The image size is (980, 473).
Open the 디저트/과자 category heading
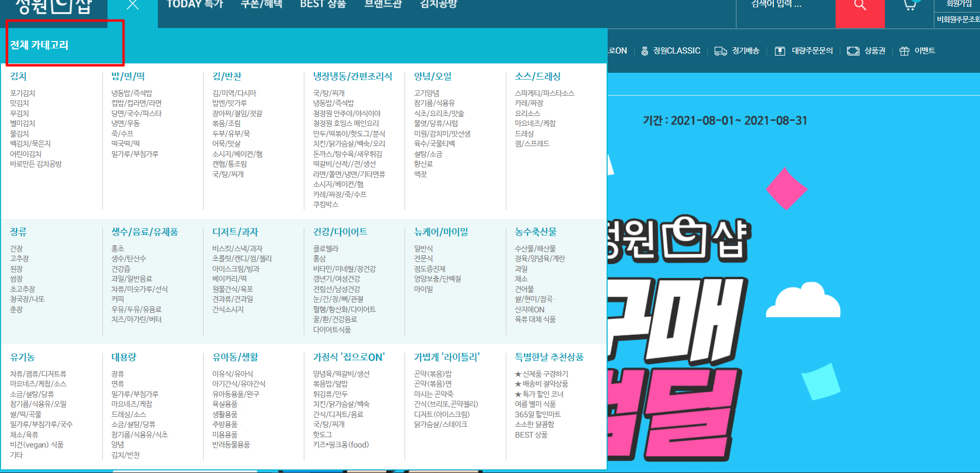[x=235, y=232]
